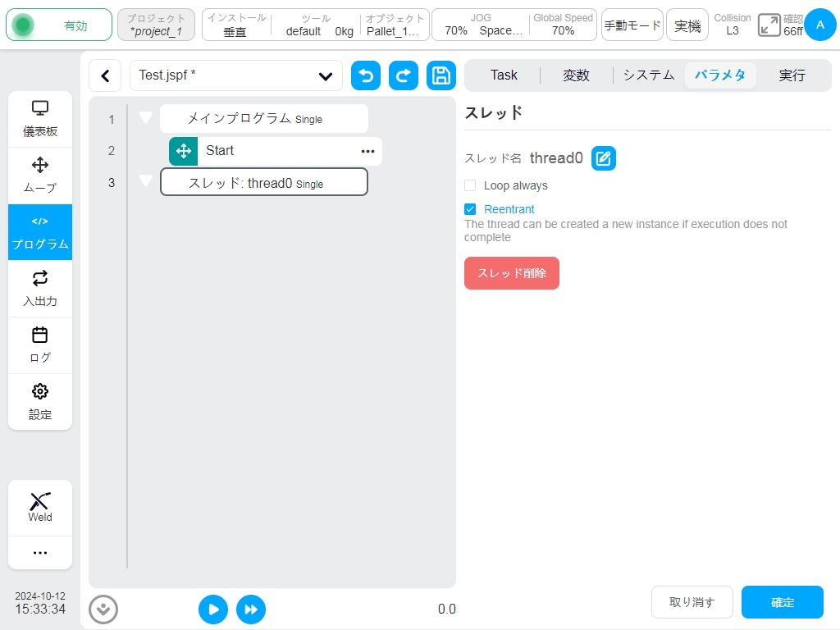The width and height of the screenshot is (840, 630).
Task: Switch to the パラメタ tab
Action: tap(720, 75)
